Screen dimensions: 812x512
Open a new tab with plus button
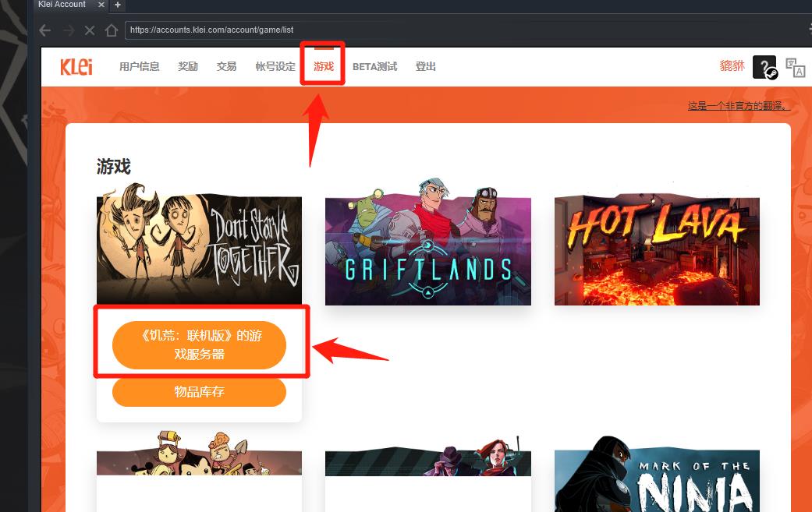pos(118,5)
